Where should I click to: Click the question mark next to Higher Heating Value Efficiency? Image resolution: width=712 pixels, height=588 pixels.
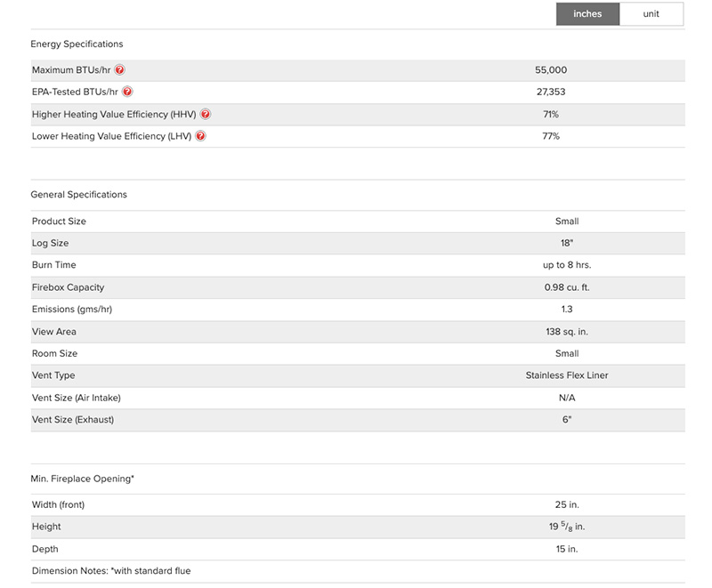point(206,115)
